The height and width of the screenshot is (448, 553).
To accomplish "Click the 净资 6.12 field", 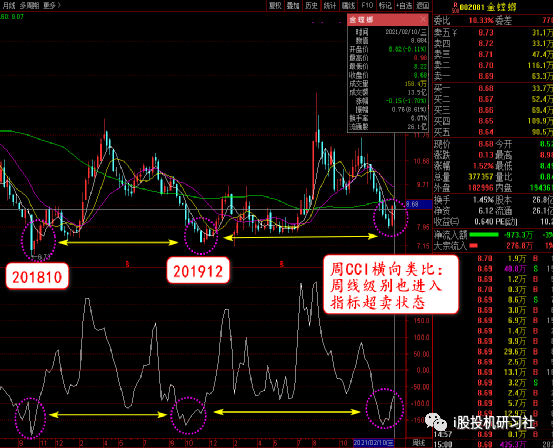I will [463, 211].
